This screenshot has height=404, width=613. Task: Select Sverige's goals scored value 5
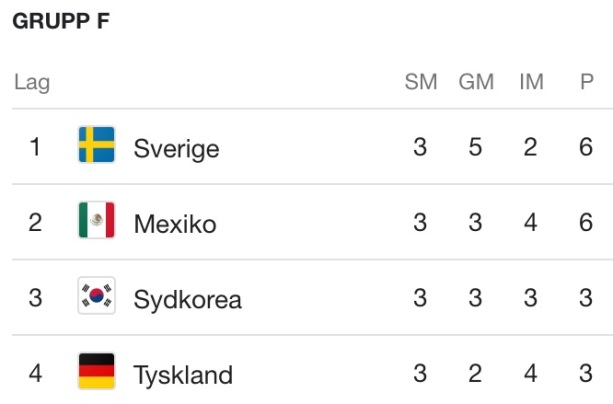coord(475,147)
